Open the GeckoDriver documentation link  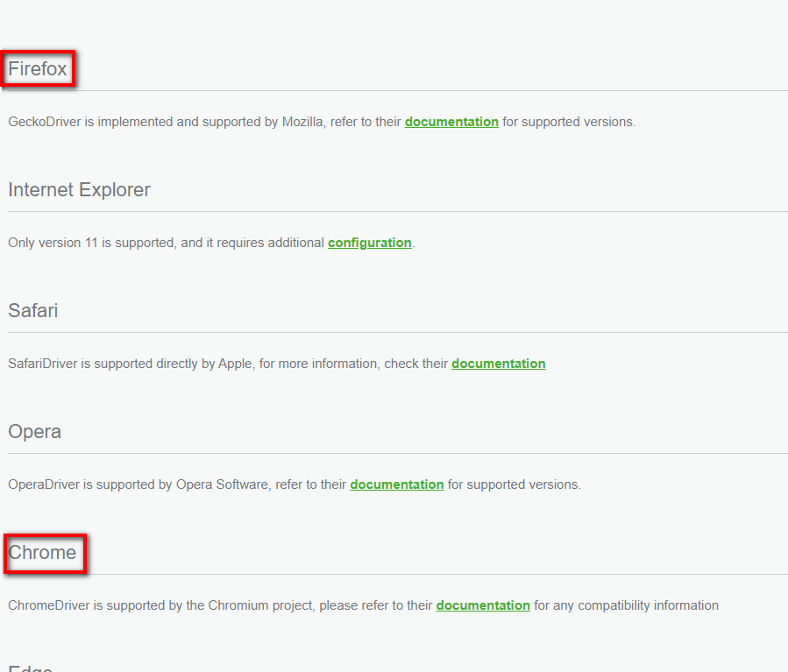(451, 122)
